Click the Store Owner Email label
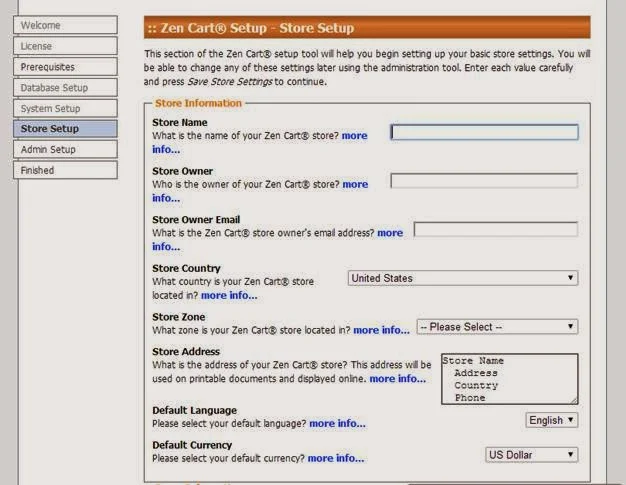The height and width of the screenshot is (485, 626). (x=196, y=220)
